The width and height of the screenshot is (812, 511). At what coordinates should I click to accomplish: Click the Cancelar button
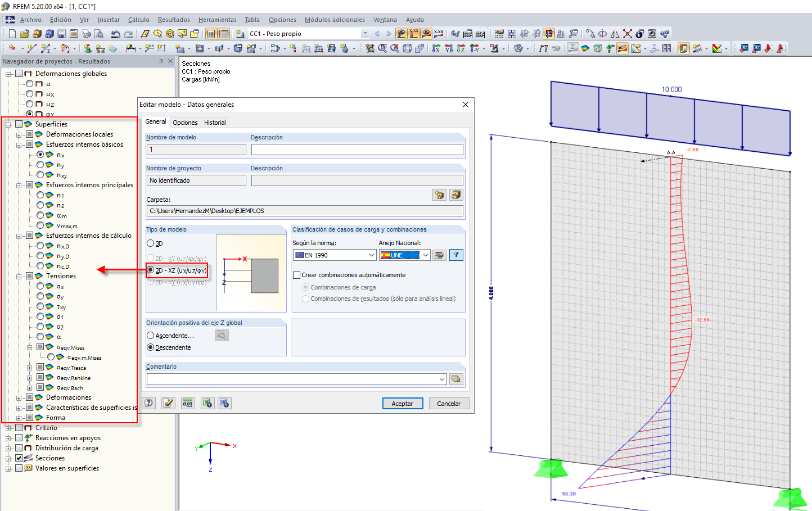click(449, 404)
